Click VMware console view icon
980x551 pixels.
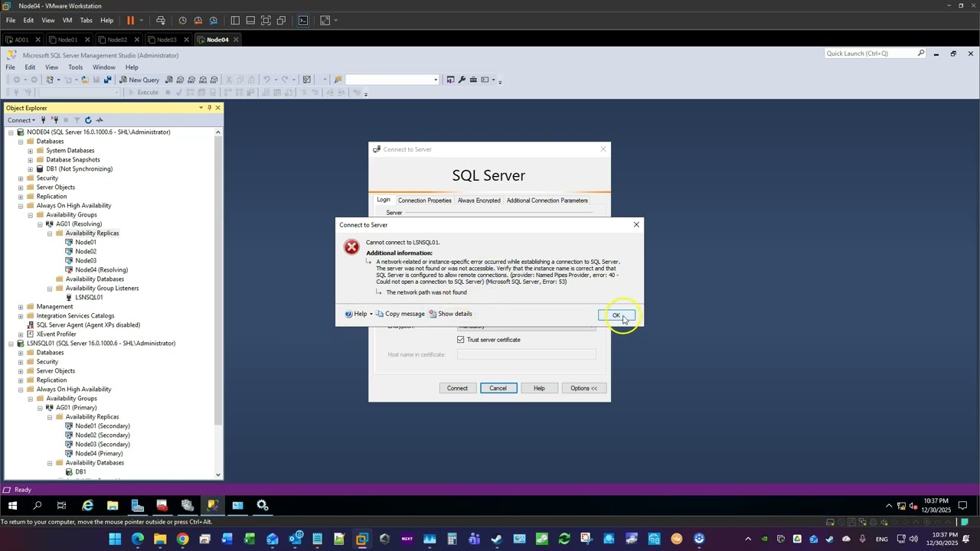coord(303,21)
